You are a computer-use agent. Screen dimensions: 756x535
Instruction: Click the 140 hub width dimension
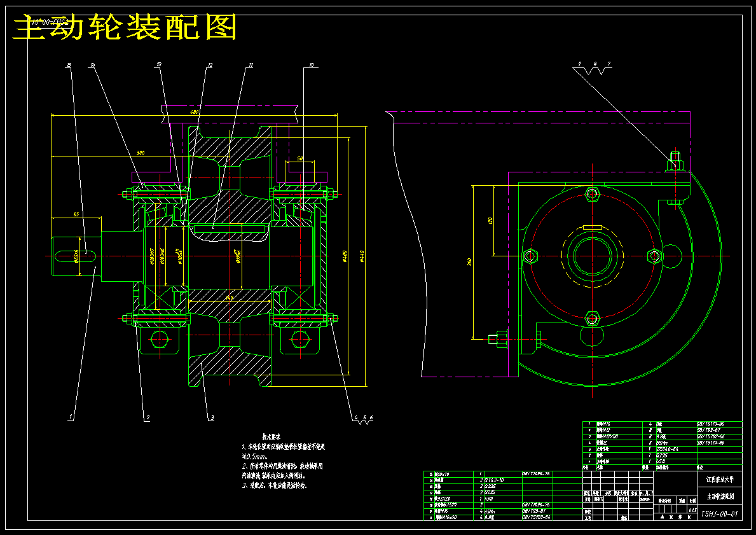point(230,298)
